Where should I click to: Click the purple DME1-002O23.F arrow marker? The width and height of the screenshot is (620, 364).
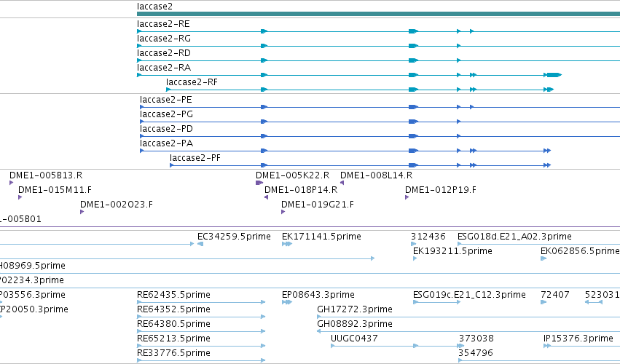click(82, 212)
